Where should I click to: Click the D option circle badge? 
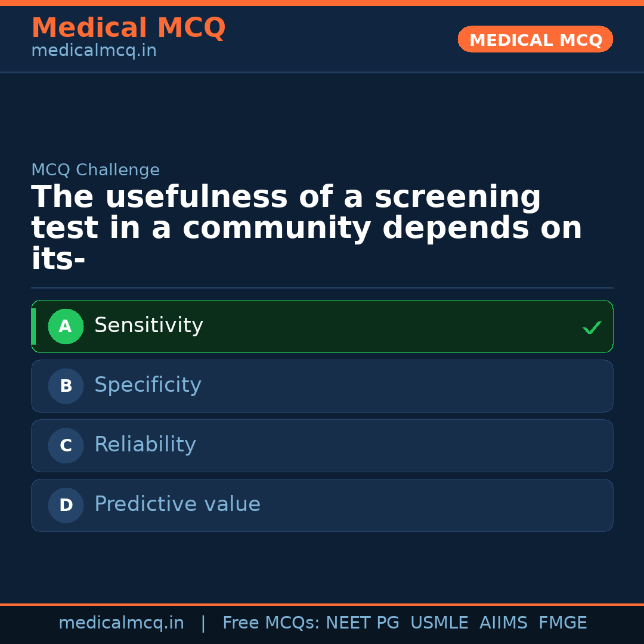point(66,505)
